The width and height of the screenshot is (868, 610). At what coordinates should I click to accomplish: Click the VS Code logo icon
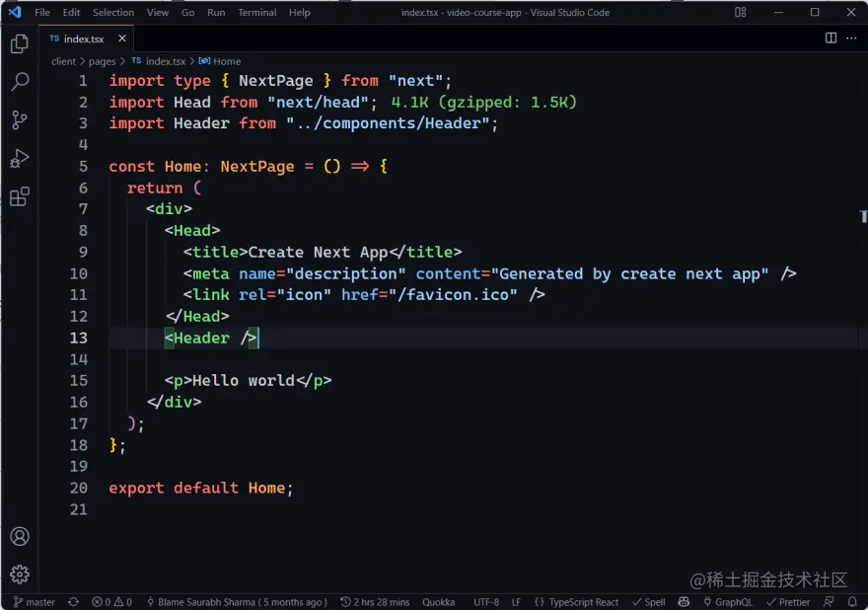point(15,12)
